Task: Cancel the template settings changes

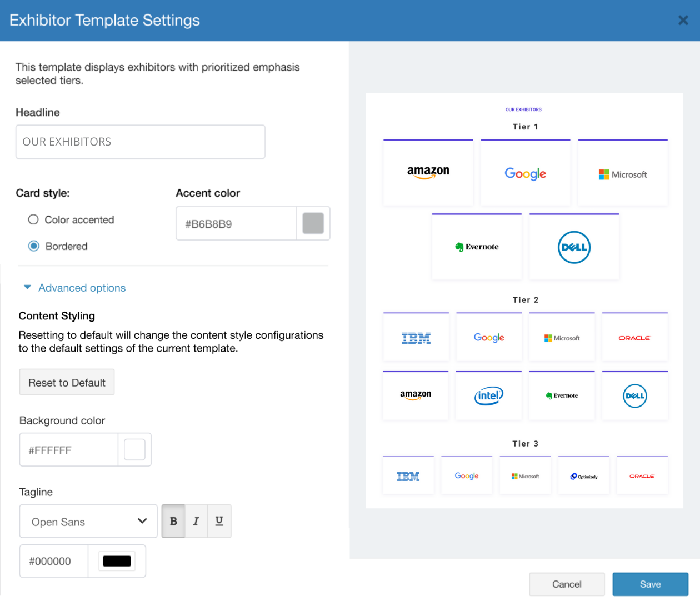Action: 567,584
